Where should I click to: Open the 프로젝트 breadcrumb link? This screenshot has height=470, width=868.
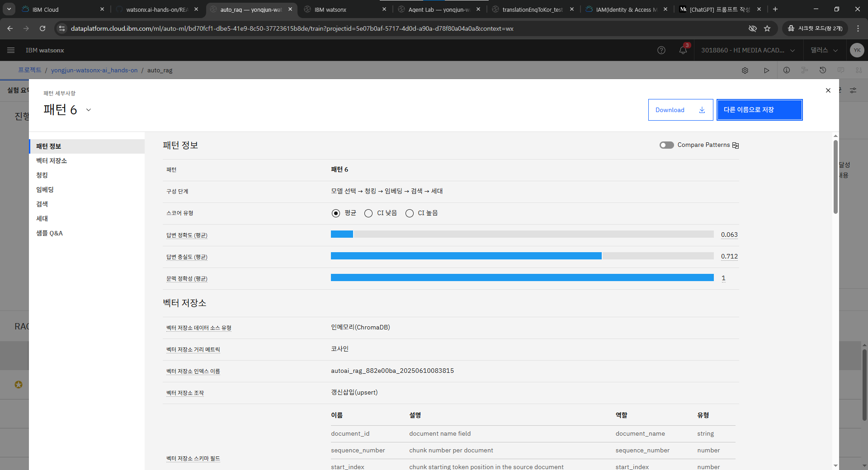click(30, 70)
